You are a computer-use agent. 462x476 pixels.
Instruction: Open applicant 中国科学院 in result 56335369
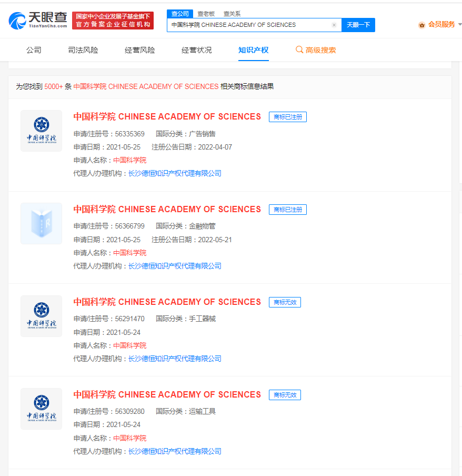pyautogui.click(x=130, y=160)
